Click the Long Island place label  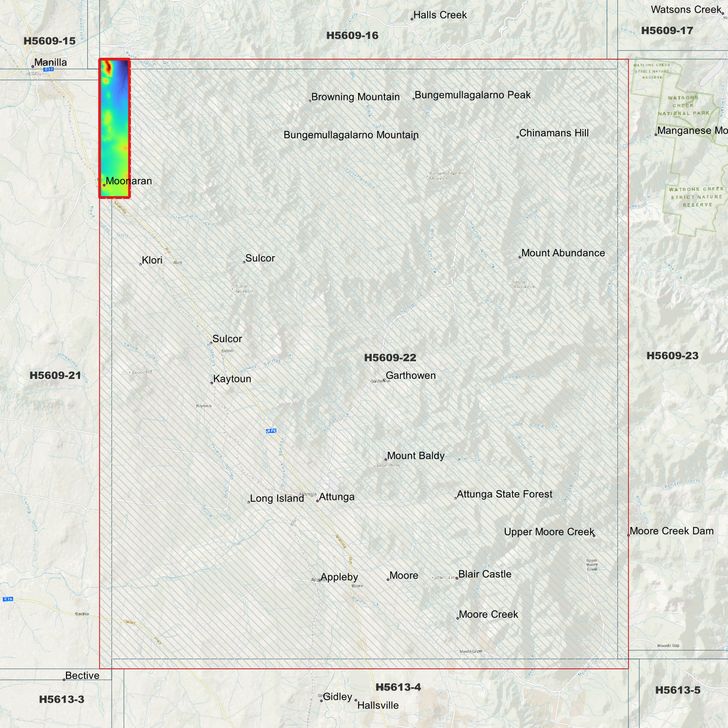point(277,499)
